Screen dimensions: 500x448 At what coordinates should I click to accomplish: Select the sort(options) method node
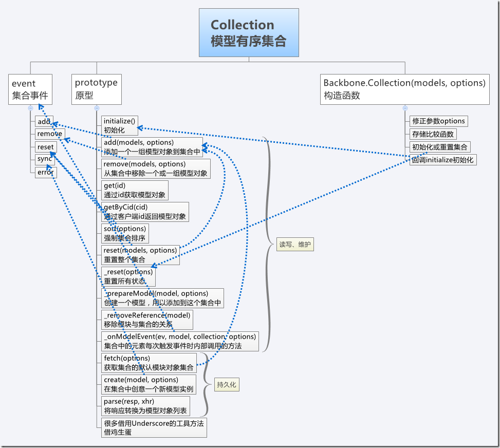click(x=125, y=233)
